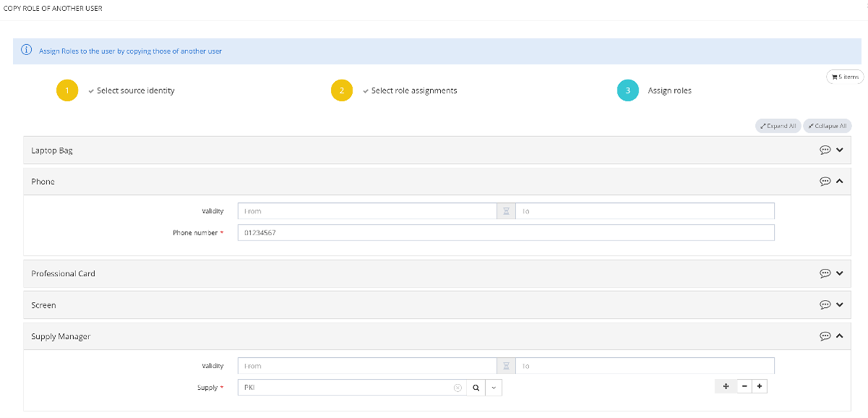
Task: Open the Supply search magnifier
Action: coord(476,388)
